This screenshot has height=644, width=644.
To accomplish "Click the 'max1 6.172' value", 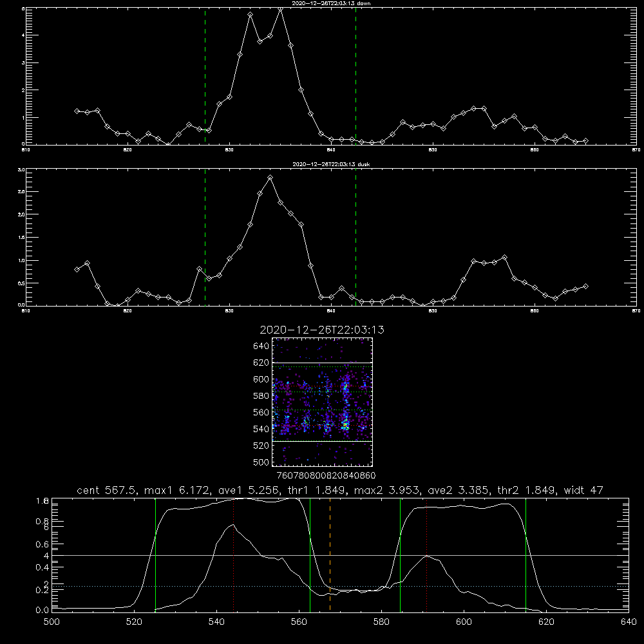I will point(178,490).
